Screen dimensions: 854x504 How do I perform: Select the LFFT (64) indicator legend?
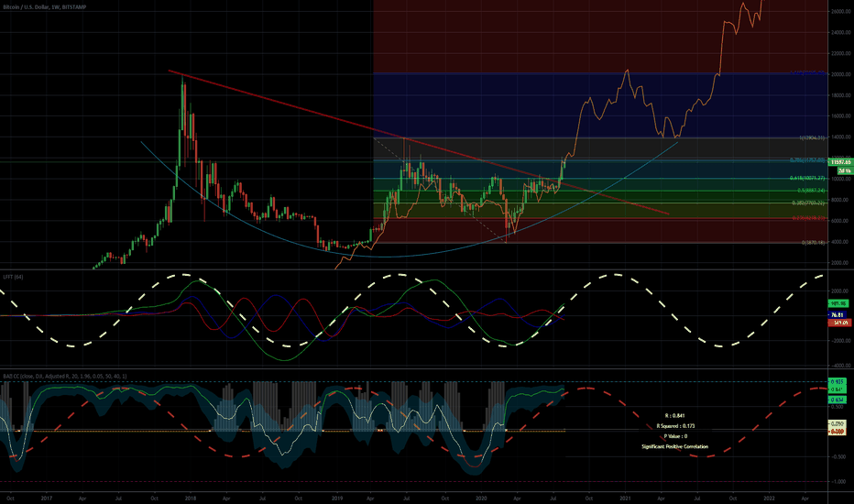tap(13, 277)
